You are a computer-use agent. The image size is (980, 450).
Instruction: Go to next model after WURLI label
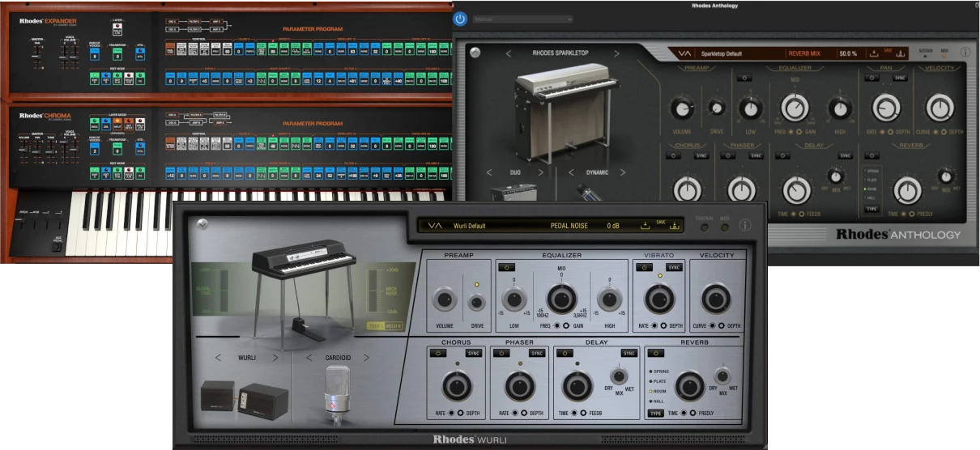(x=275, y=358)
